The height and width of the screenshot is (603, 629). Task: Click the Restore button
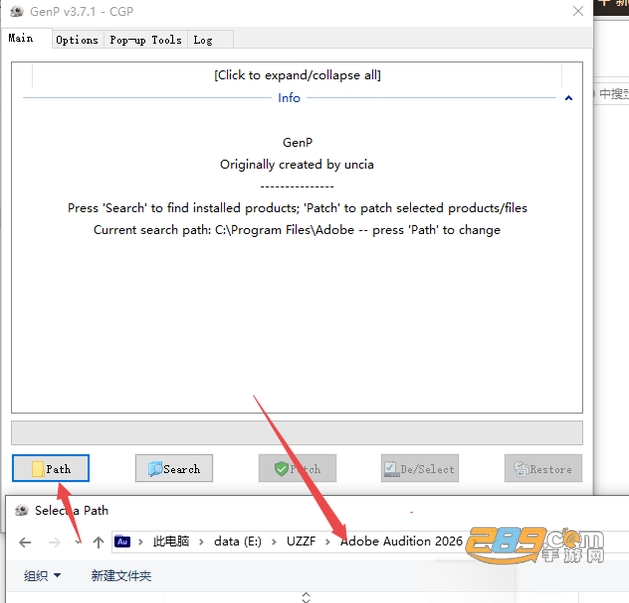click(x=543, y=468)
